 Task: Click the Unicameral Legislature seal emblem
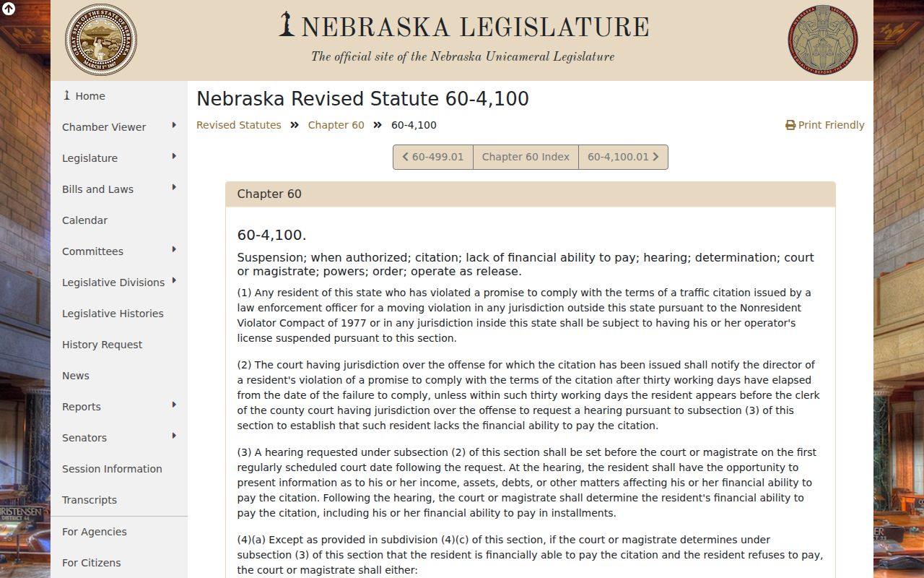click(823, 40)
